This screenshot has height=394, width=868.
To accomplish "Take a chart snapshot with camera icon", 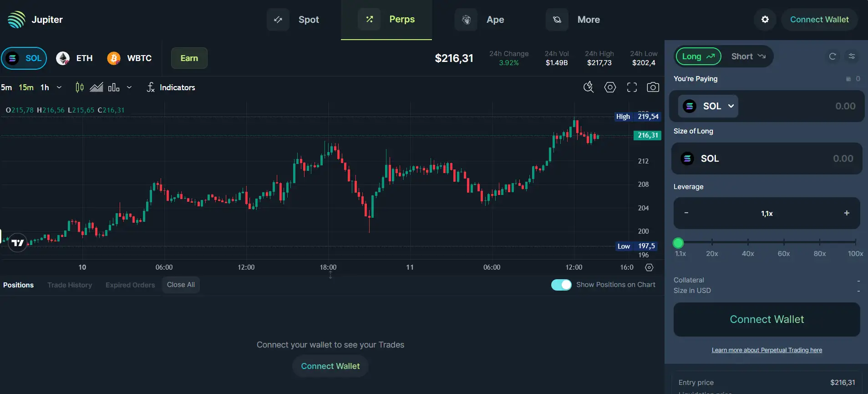I will coord(653,87).
